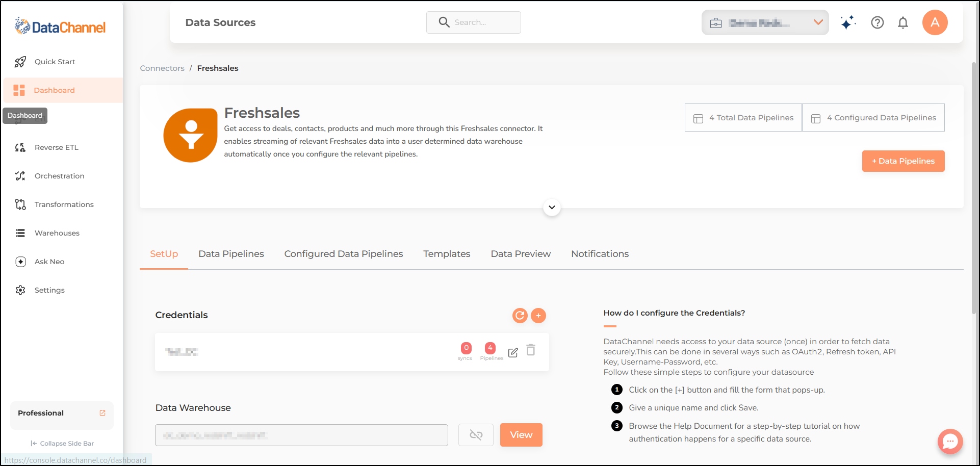Click the Warehouses stack icon
Screen dimensions: 980x466
(20, 233)
